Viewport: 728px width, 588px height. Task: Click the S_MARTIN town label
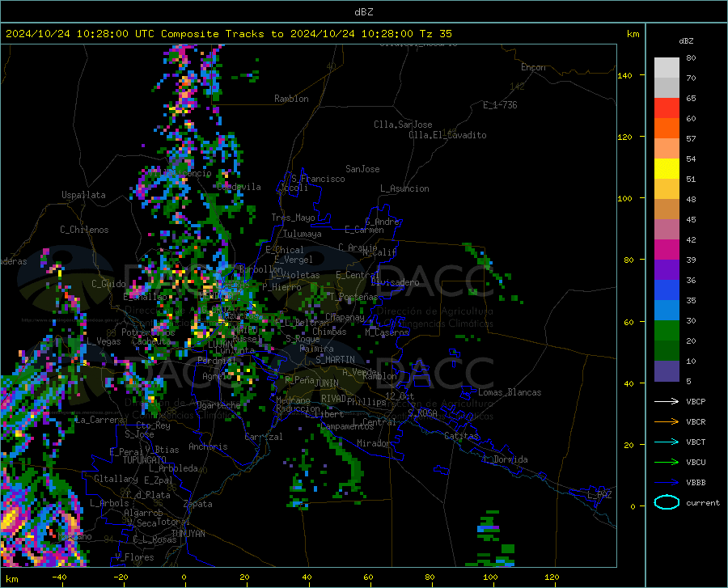[335, 360]
